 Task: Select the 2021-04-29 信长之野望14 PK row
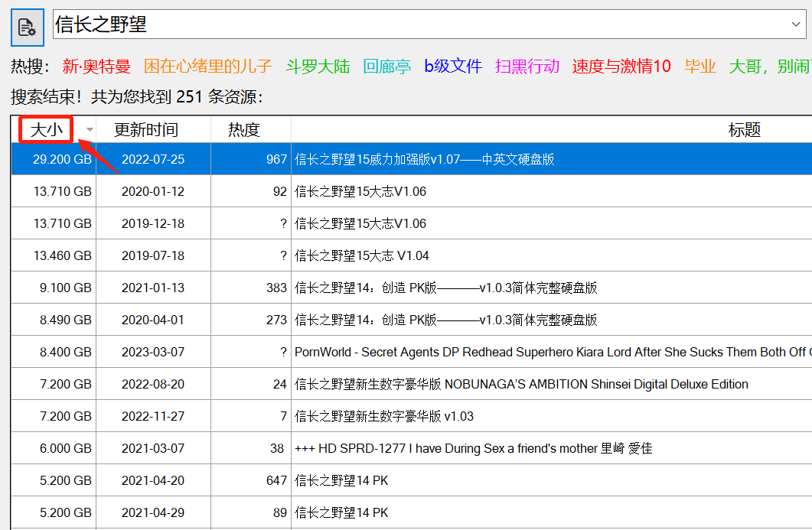[x=412, y=512]
